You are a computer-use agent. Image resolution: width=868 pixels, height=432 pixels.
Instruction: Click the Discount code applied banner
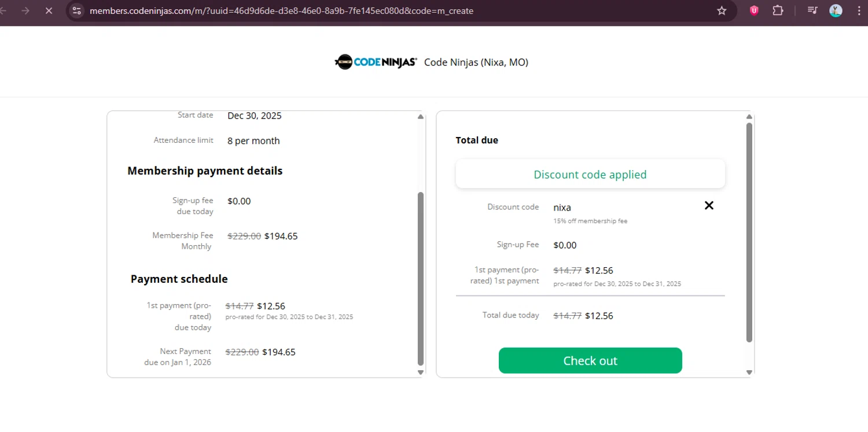590,174
